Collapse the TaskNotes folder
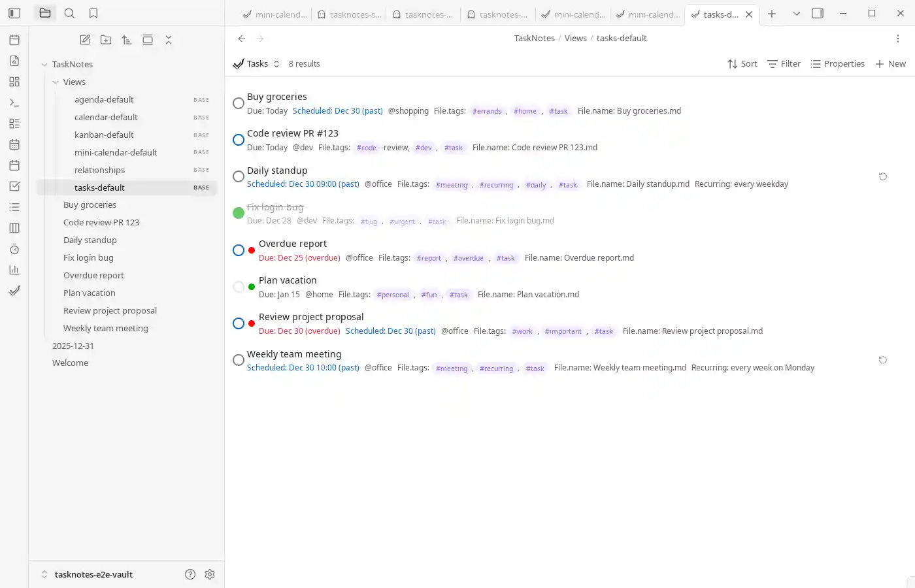915x588 pixels. tap(44, 65)
